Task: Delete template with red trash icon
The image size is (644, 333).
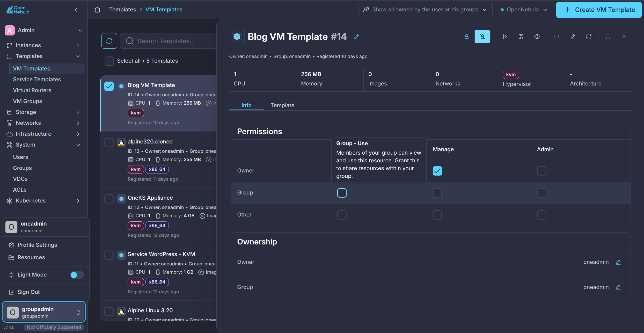Action: click(x=608, y=37)
